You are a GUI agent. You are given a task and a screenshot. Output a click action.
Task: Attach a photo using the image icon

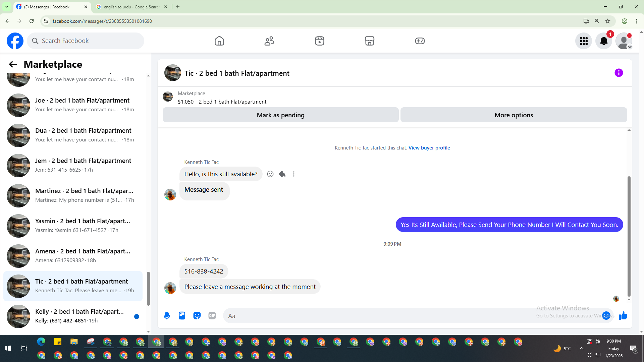coord(182,316)
